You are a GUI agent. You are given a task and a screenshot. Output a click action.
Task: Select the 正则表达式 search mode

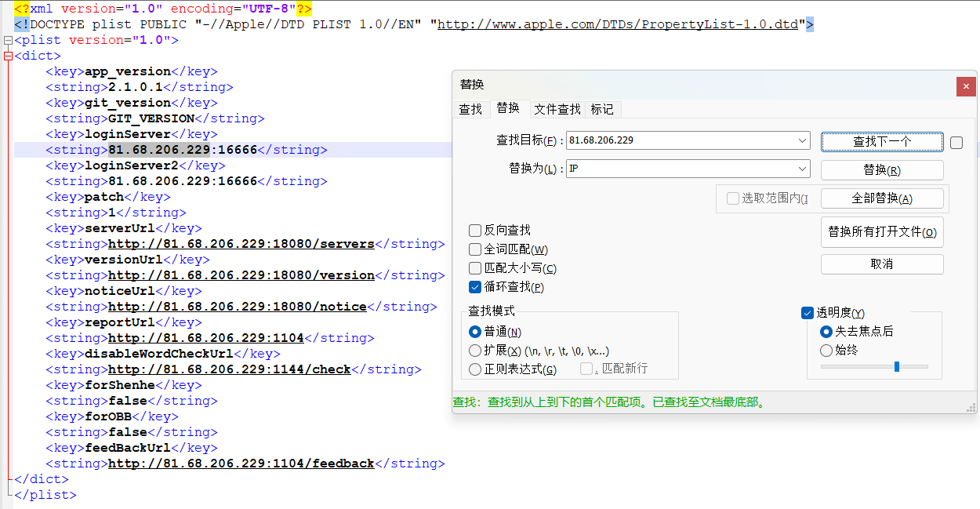475,369
